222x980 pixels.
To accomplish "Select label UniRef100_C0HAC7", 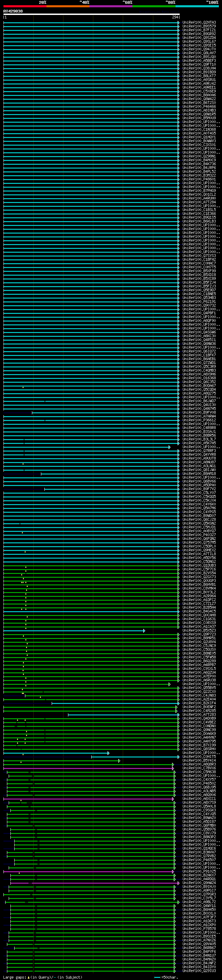I will point(199,263).
